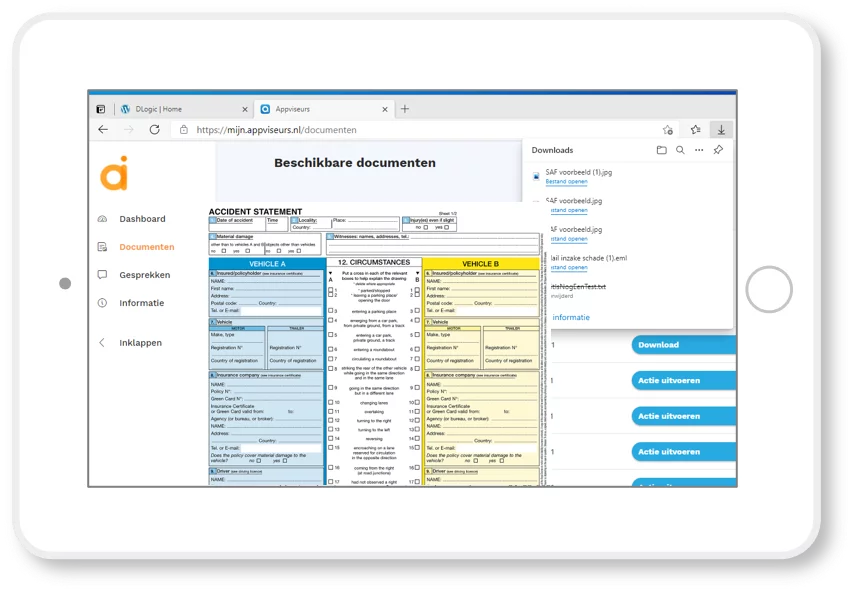Click the blue Download button
Image resolution: width=854 pixels, height=592 pixels.
click(683, 345)
